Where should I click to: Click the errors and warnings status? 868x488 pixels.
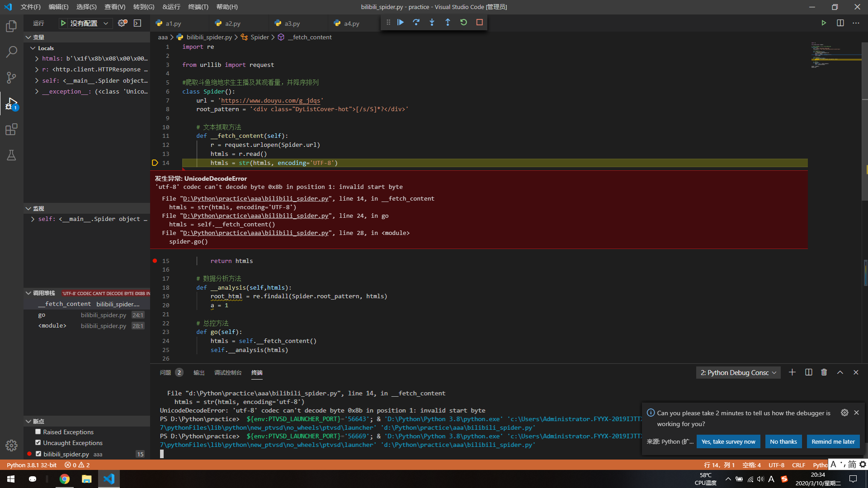(x=77, y=465)
